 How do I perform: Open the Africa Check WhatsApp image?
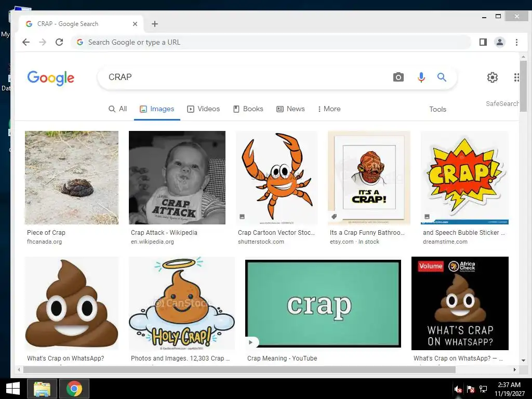(460, 303)
